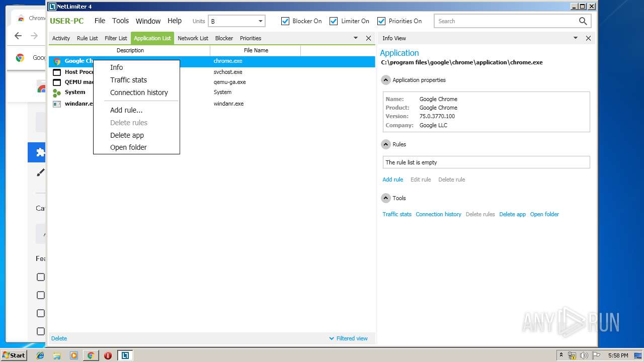
Task: Switch to Chrome via taskbar icon
Action: [91, 355]
